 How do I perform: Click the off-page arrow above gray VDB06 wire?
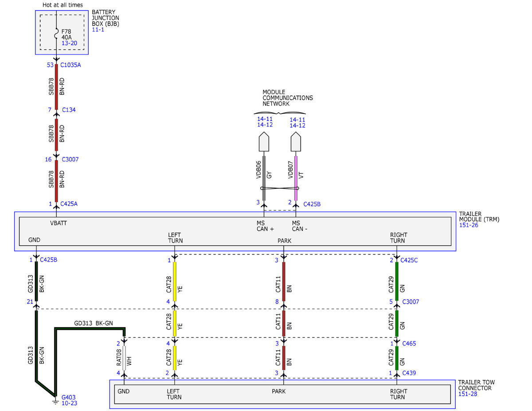point(264,141)
